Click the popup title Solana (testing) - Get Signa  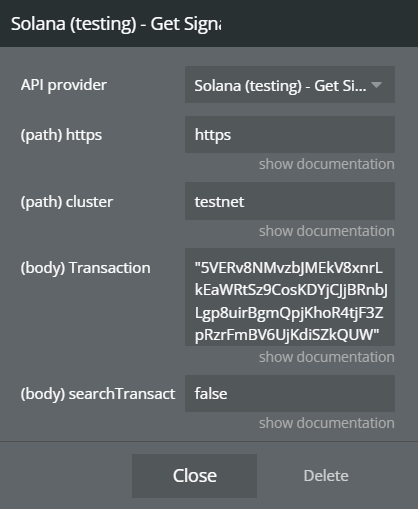[116, 24]
